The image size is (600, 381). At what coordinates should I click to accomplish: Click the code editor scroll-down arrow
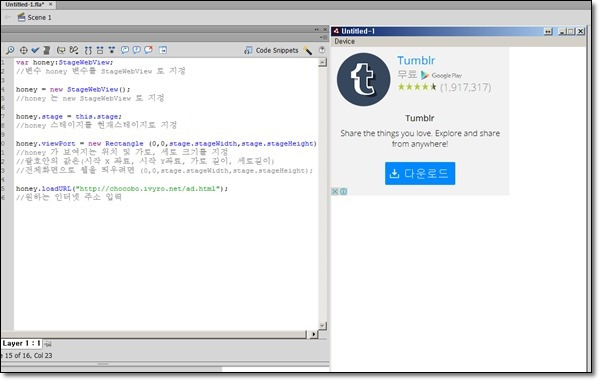click(x=323, y=326)
